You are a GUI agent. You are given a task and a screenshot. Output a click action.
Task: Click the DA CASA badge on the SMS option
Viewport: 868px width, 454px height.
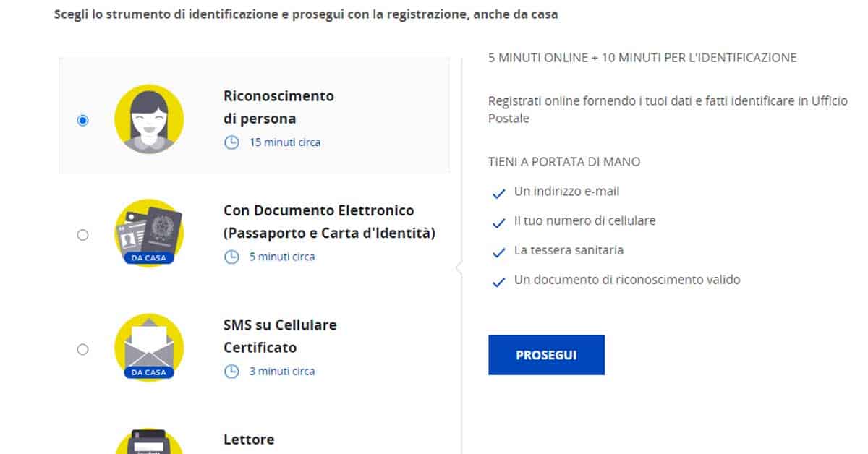coord(149,372)
